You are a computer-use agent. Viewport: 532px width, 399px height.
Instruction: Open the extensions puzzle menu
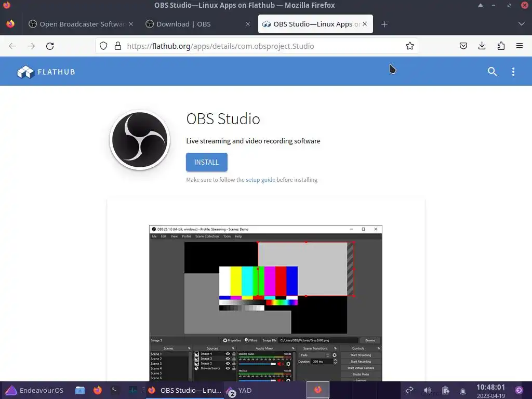coord(501,46)
